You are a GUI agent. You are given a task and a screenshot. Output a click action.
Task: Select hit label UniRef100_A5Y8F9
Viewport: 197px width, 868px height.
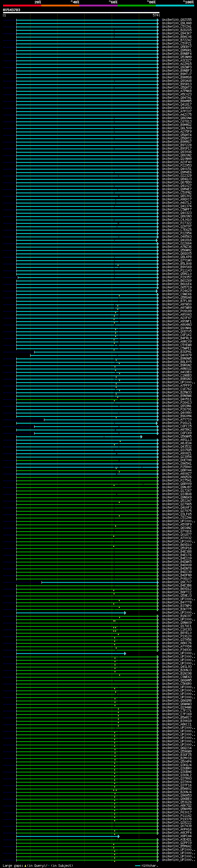pos(177,525)
